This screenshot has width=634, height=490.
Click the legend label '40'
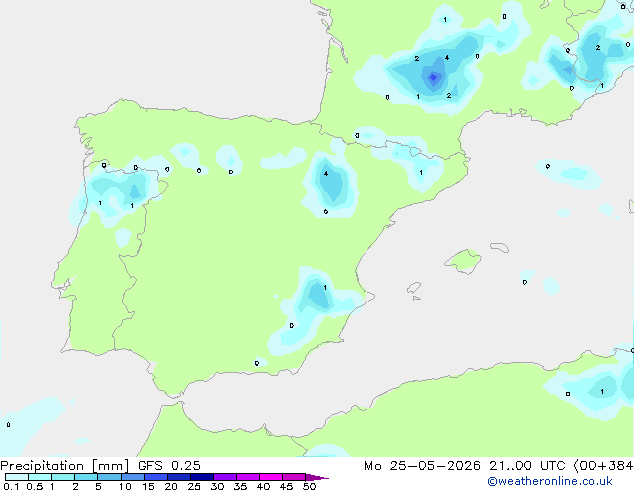(x=264, y=486)
